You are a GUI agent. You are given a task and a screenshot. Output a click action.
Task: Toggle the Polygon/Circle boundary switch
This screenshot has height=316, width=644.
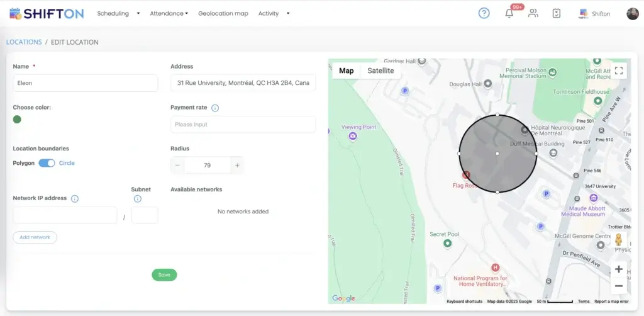point(47,163)
